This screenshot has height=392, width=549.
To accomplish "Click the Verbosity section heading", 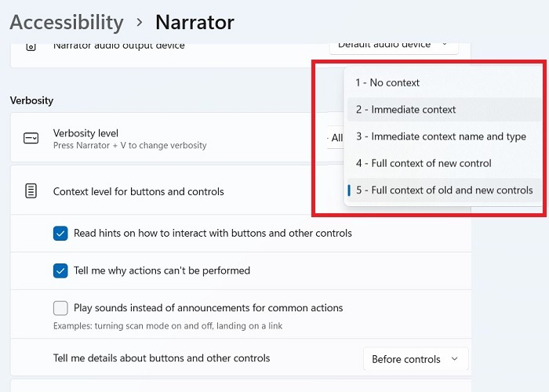I will tap(31, 100).
